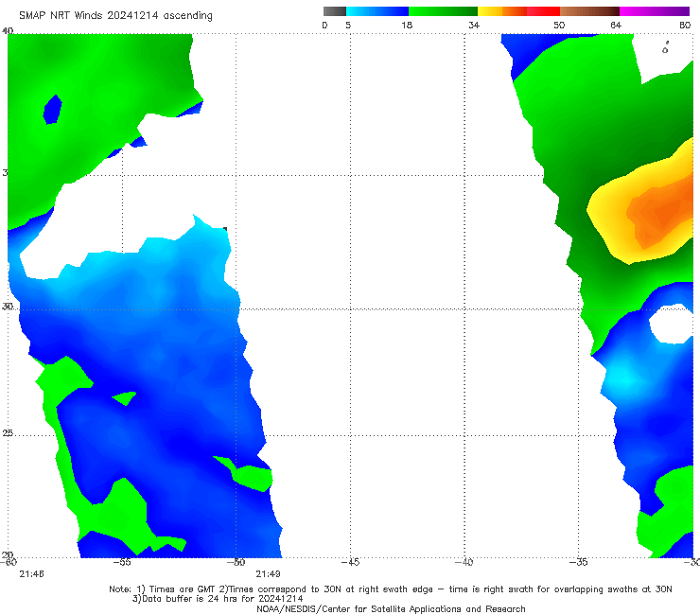The width and height of the screenshot is (700, 615).
Task: Click the latitude label "30" on the left axis
Action: 7,307
